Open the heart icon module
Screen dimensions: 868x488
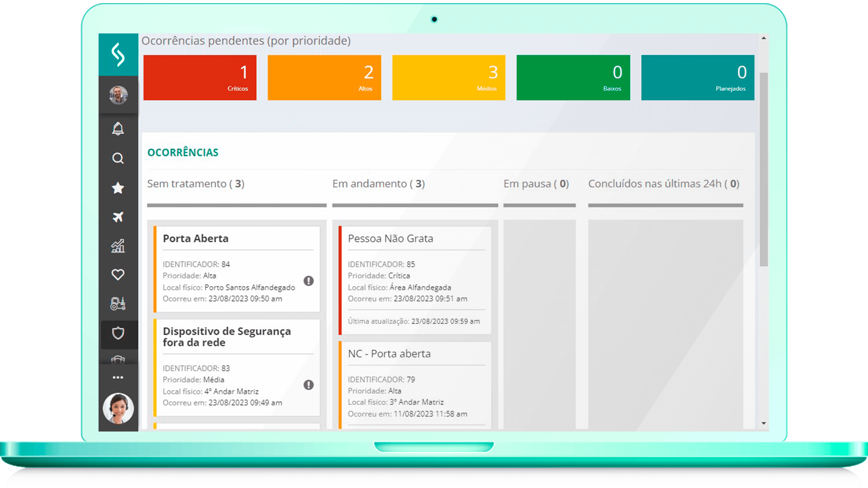click(118, 274)
